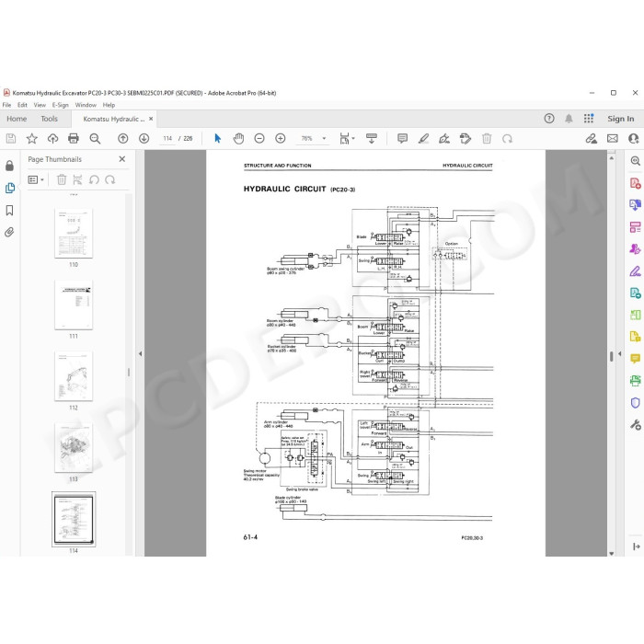Image resolution: width=644 pixels, height=644 pixels.
Task: Share a link to this file
Action: [x=591, y=138]
